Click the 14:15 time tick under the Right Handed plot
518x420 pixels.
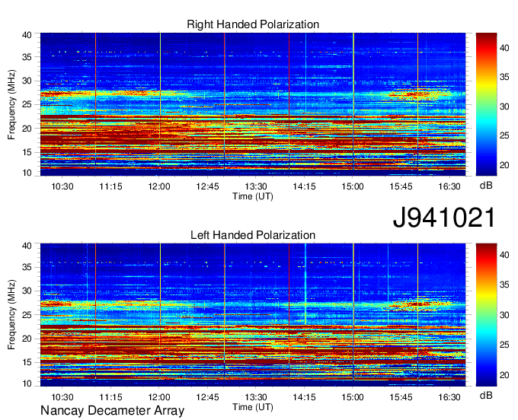pos(304,186)
